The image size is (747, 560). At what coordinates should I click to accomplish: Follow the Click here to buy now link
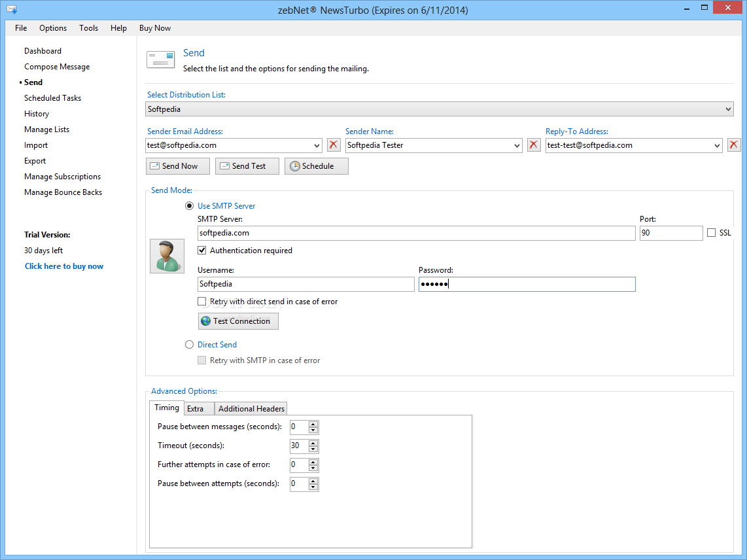pyautogui.click(x=64, y=266)
